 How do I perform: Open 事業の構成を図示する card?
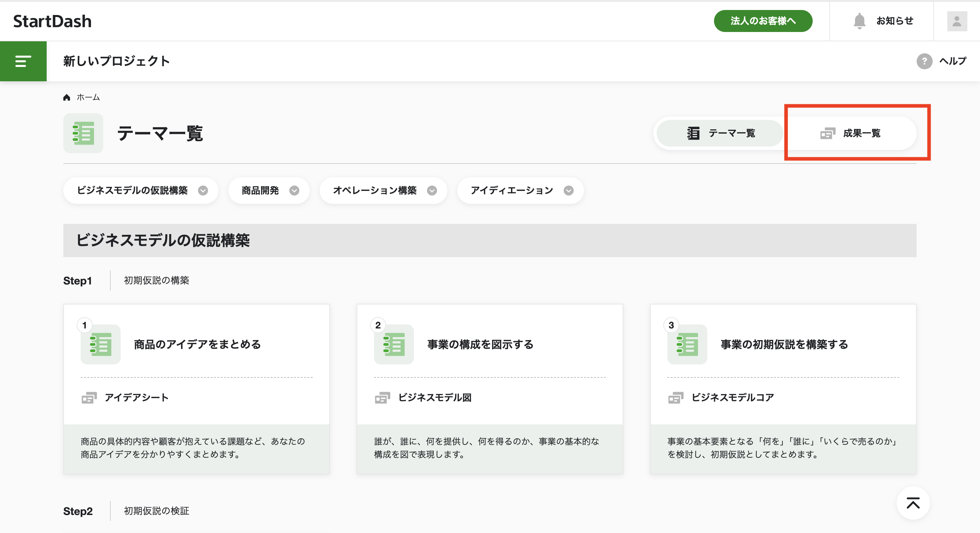pyautogui.click(x=480, y=344)
